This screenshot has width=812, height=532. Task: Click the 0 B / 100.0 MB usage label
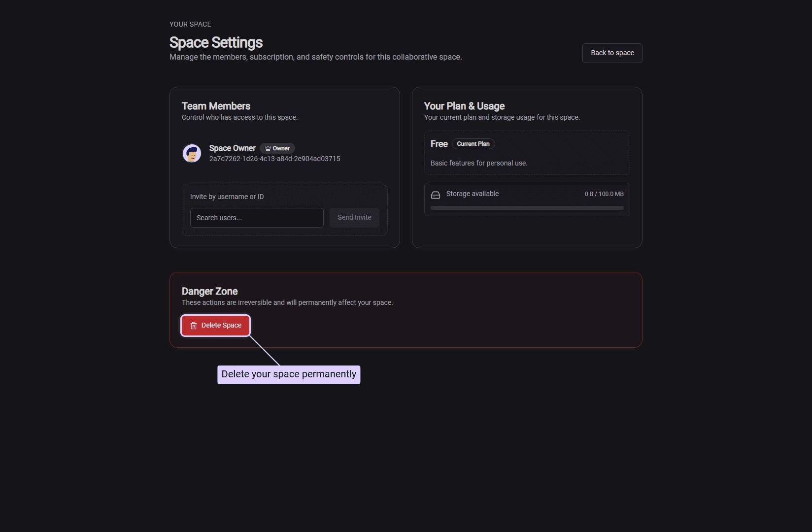click(604, 194)
